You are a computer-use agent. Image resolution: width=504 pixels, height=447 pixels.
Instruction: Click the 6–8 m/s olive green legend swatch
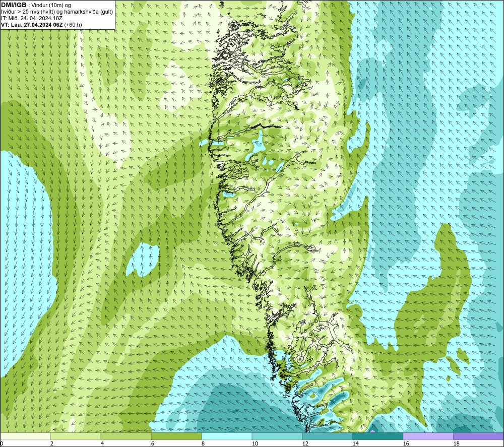click(x=176, y=436)
